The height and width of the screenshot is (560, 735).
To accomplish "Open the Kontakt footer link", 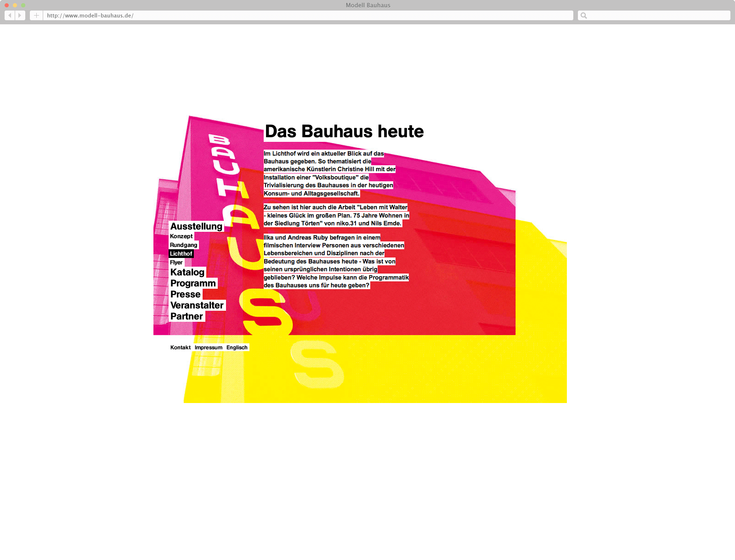I will [181, 347].
